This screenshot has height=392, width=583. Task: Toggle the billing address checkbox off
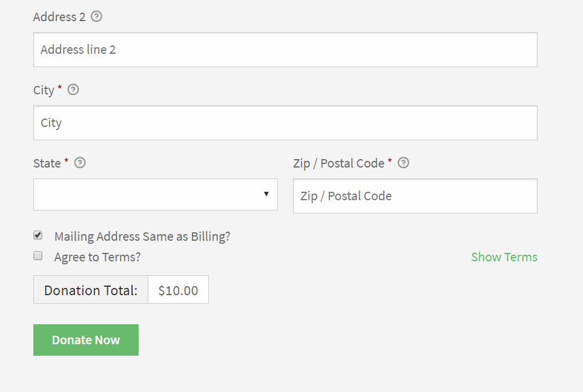38,235
